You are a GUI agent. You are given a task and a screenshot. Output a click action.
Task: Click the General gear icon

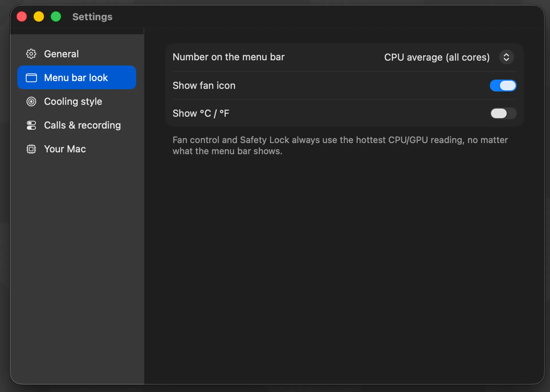31,54
